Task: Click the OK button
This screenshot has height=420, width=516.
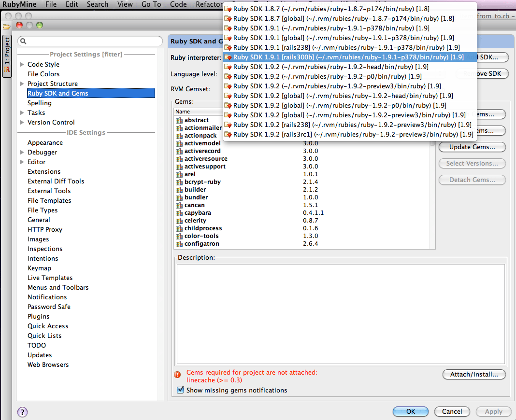Action: coord(411,411)
